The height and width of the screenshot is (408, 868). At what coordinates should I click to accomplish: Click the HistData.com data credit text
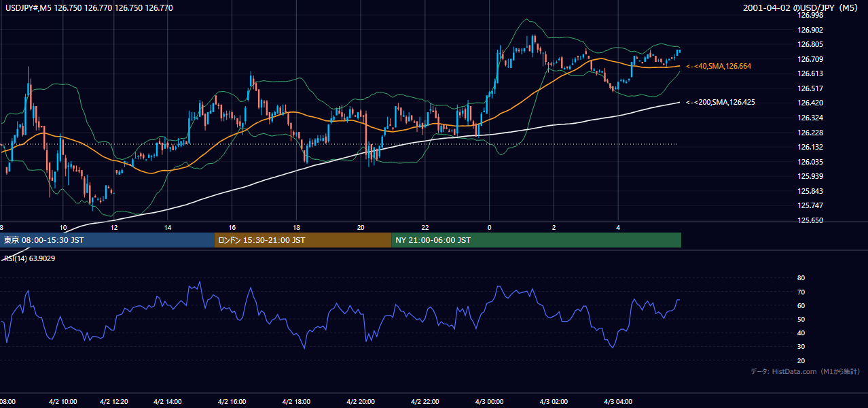coord(806,371)
